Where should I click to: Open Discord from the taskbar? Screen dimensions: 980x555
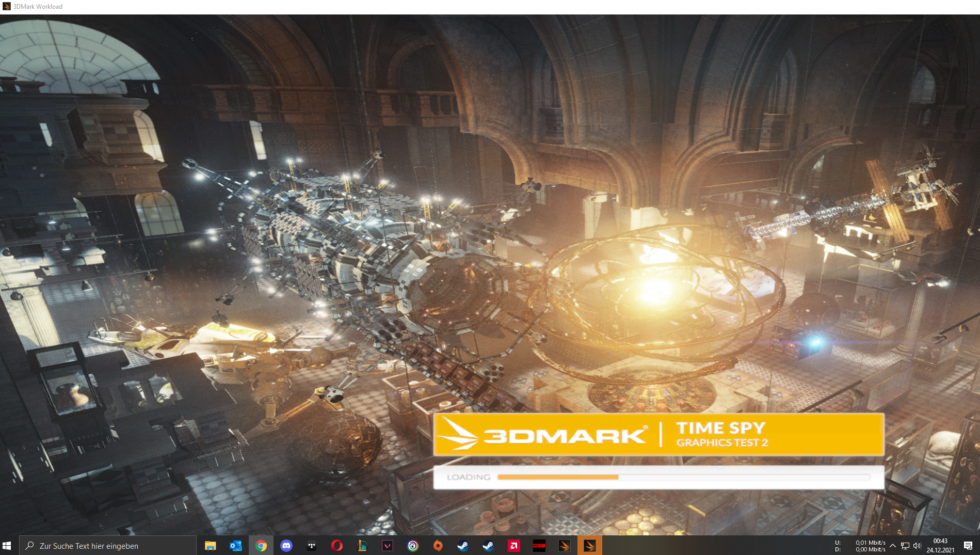286,545
